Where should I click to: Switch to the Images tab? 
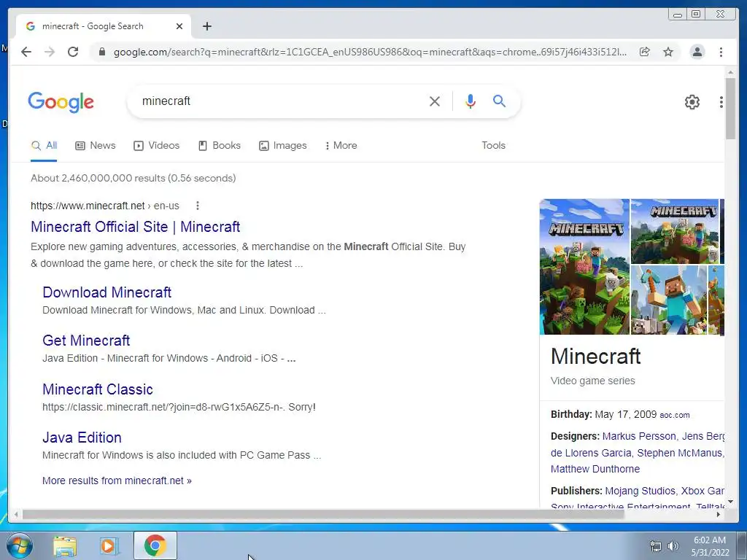point(283,146)
